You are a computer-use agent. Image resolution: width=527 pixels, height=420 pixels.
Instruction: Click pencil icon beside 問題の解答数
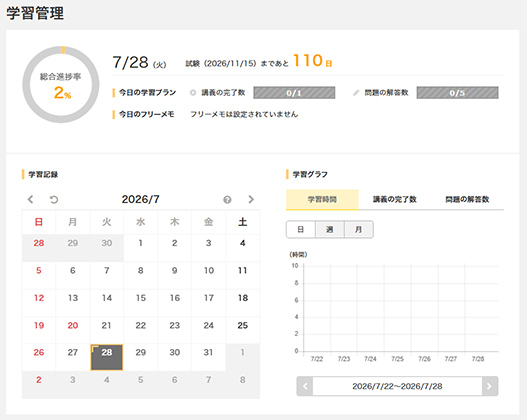[x=356, y=93]
